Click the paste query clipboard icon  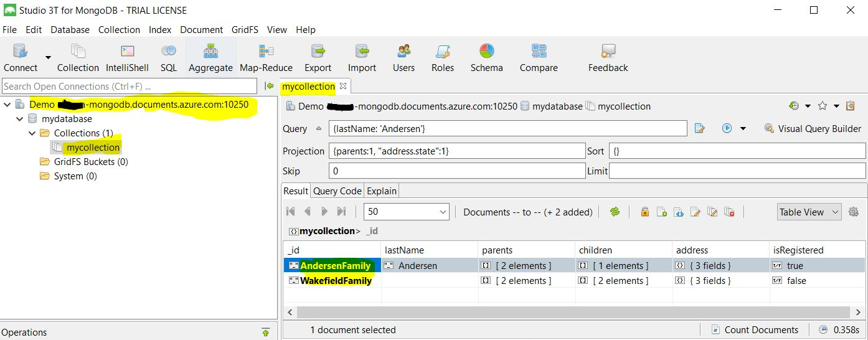851,106
